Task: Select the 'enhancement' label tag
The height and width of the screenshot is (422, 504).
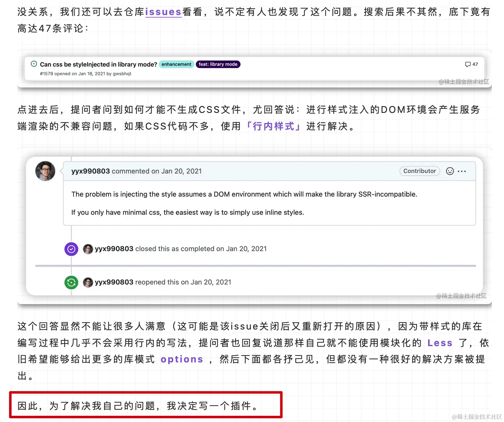Action: tap(176, 64)
